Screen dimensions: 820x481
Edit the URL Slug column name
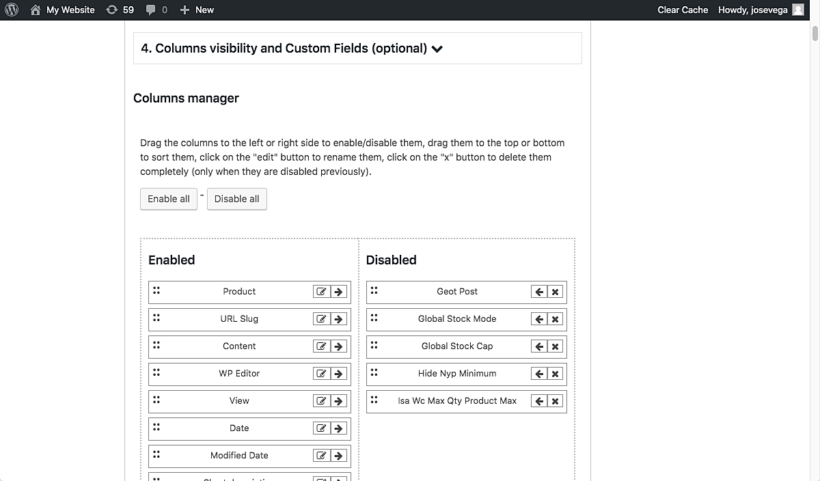322,319
